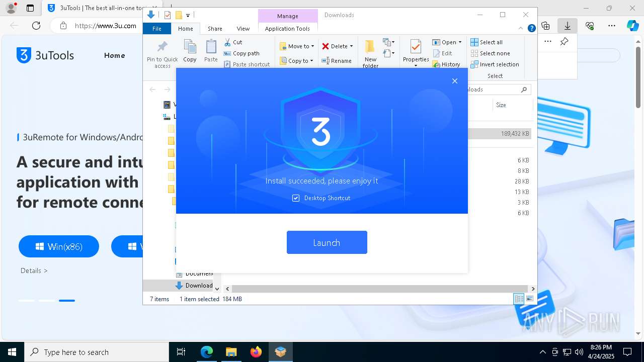Open the Copilot sidebar in Edge
The width and height of the screenshot is (644, 362).
632,26
